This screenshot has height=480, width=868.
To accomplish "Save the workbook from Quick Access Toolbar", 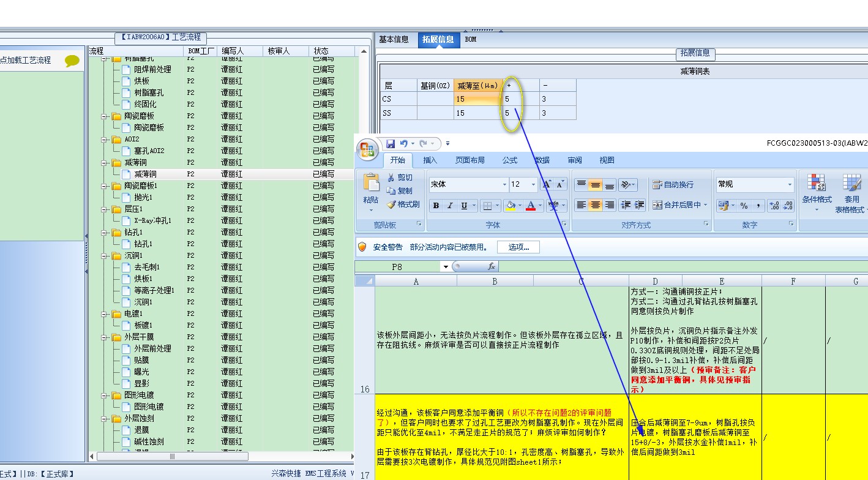I will point(391,143).
